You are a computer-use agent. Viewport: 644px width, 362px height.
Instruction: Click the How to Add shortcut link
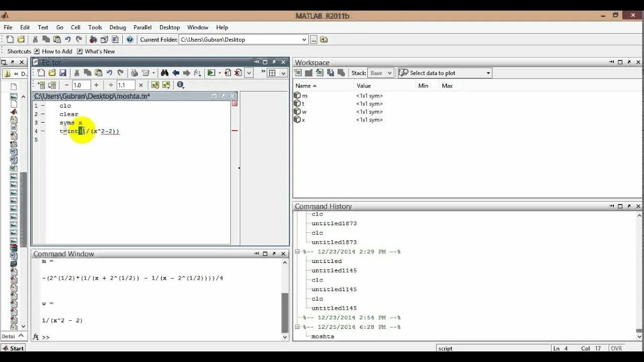53,51
